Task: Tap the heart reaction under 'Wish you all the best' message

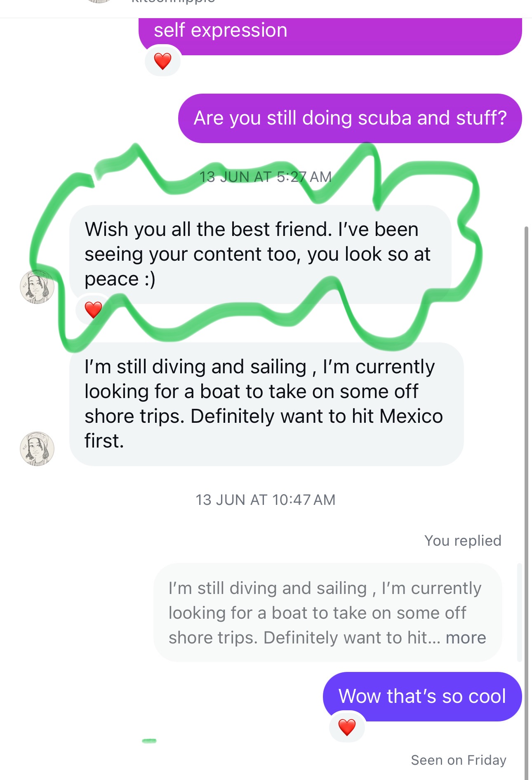Action: [x=93, y=310]
